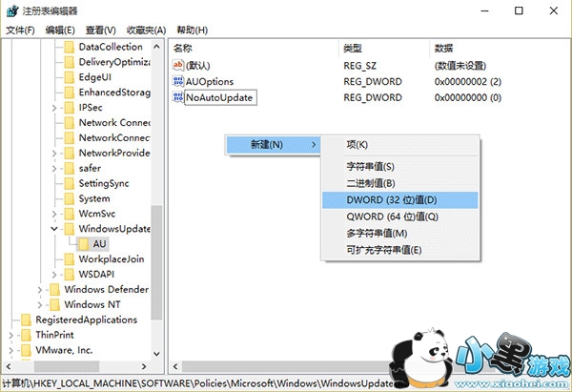Viewport: 572px width, 392px height.
Task: Click the Registry Editor title bar icon
Action: tap(12, 10)
